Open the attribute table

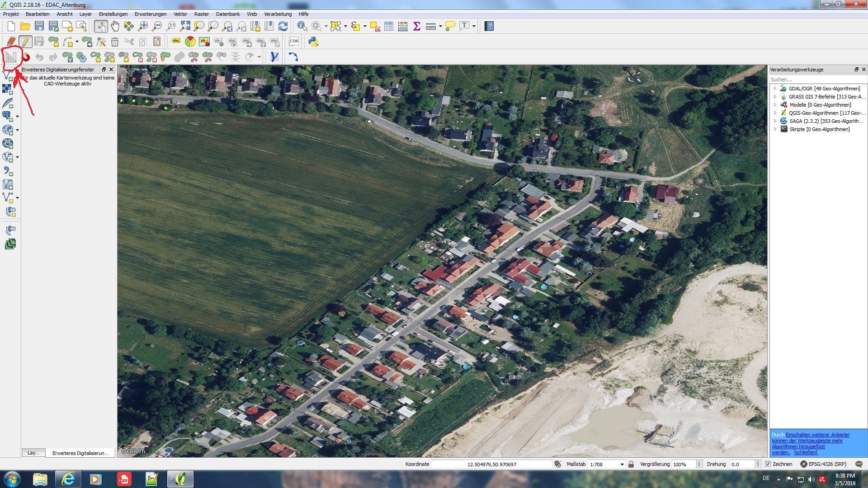tap(389, 26)
